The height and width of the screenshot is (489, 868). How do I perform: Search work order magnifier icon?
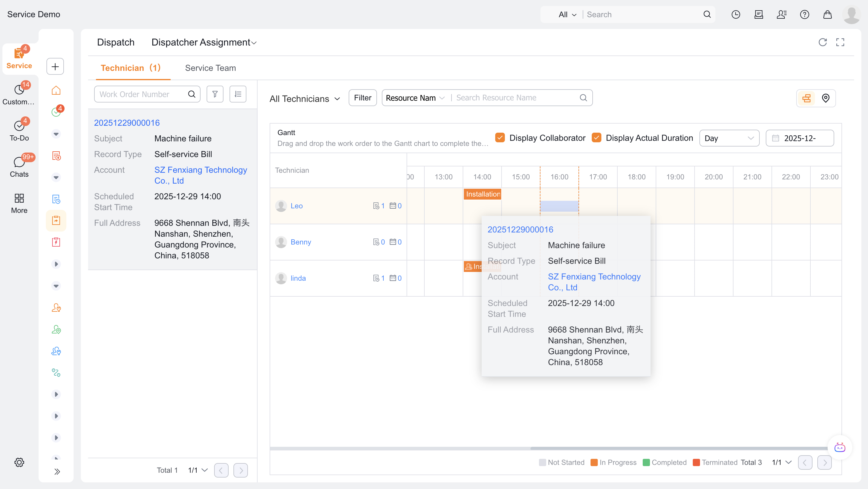tap(192, 94)
